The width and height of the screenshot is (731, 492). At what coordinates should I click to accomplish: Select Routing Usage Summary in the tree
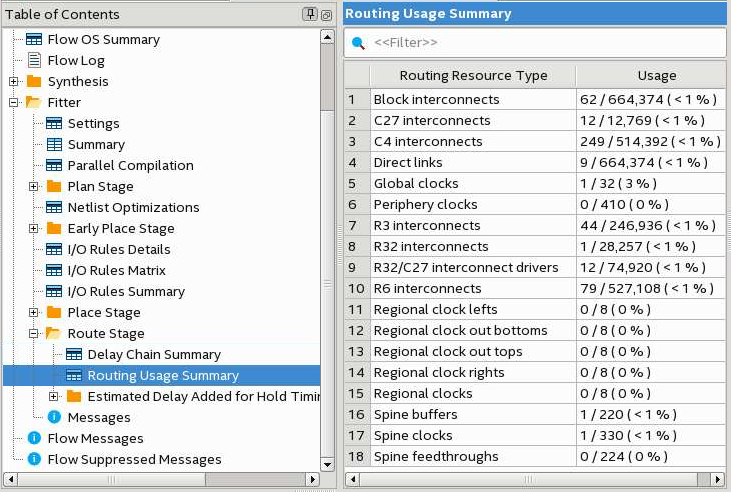tap(163, 375)
